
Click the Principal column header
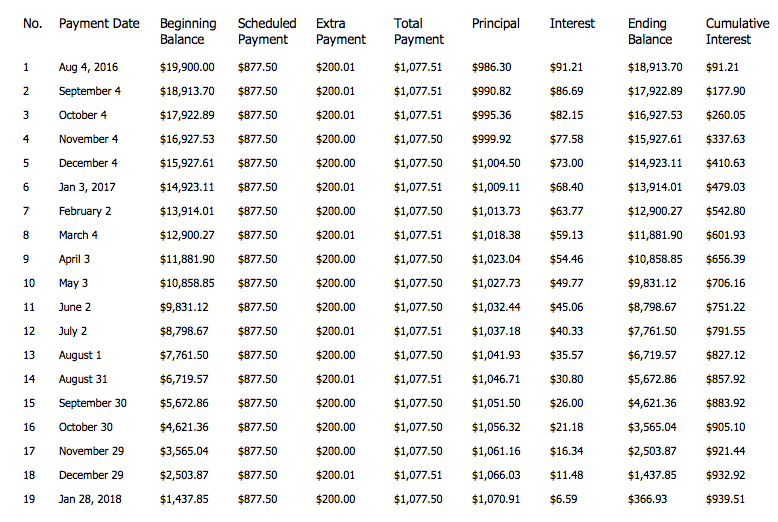pyautogui.click(x=495, y=23)
